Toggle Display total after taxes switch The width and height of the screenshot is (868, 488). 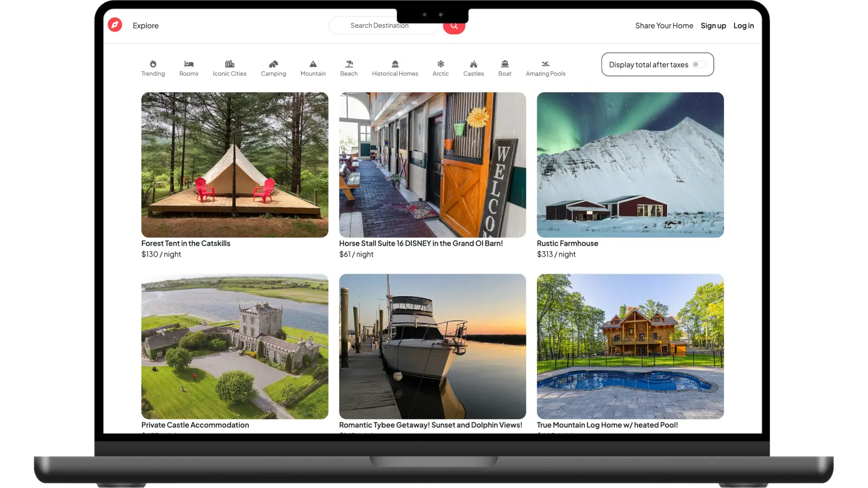point(699,64)
